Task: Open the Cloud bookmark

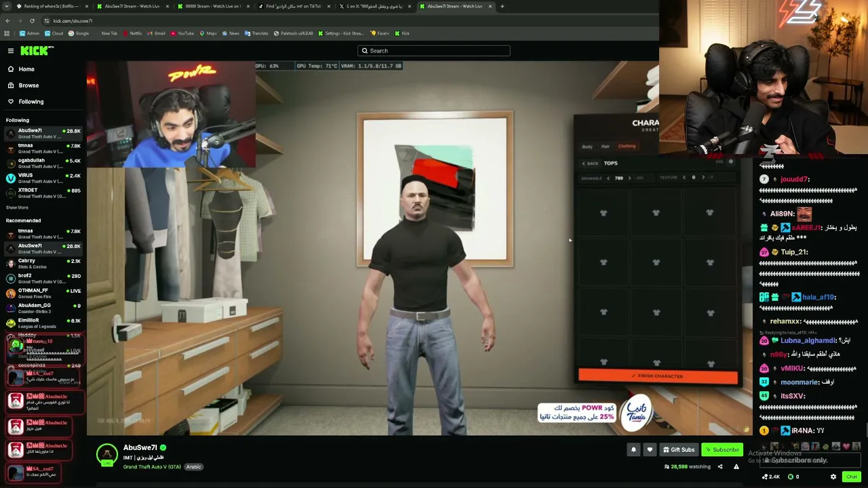Action: [54, 33]
